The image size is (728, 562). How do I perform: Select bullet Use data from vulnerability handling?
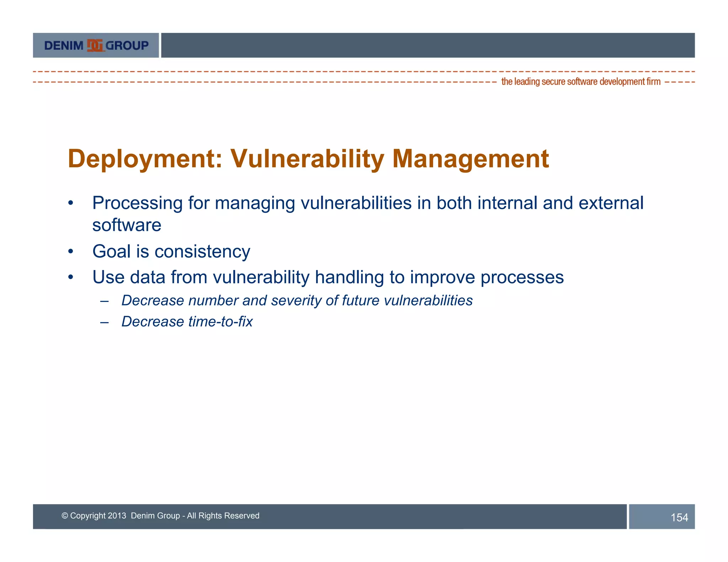pyautogui.click(x=328, y=277)
